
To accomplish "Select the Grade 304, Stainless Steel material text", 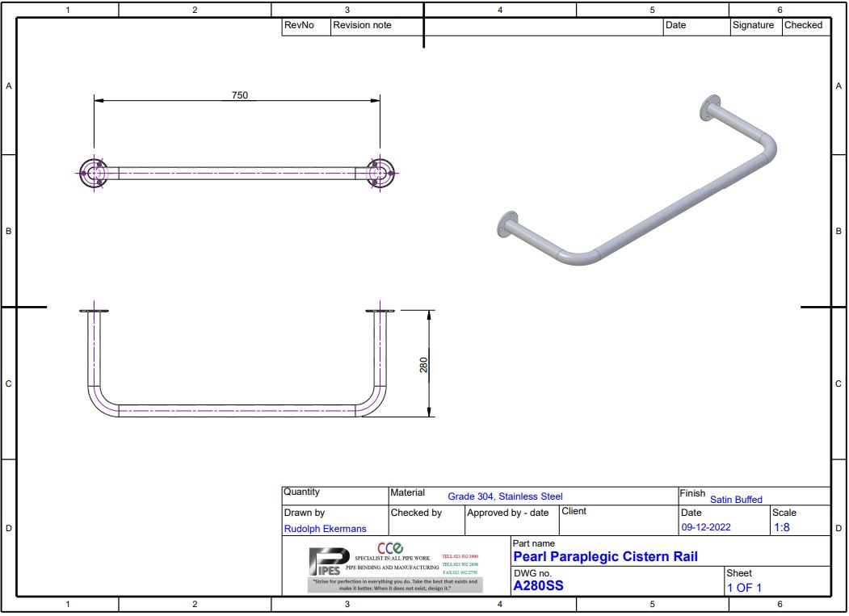I will 505,497.
